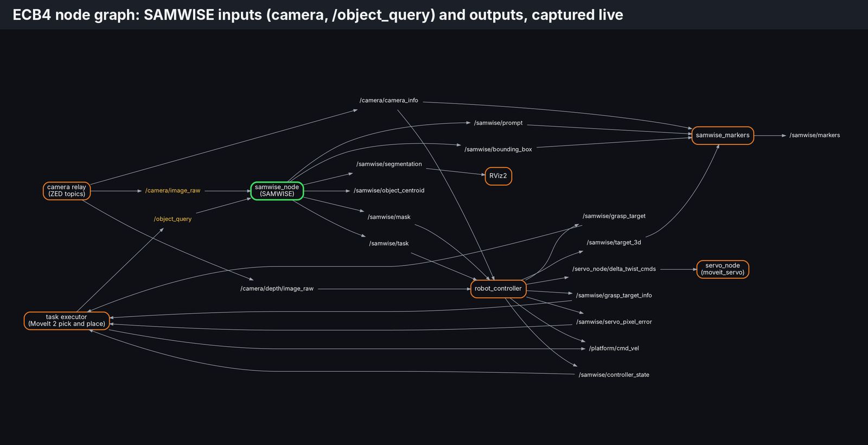Select the /samwise/segmentation topic
868x445 pixels.
389,164
